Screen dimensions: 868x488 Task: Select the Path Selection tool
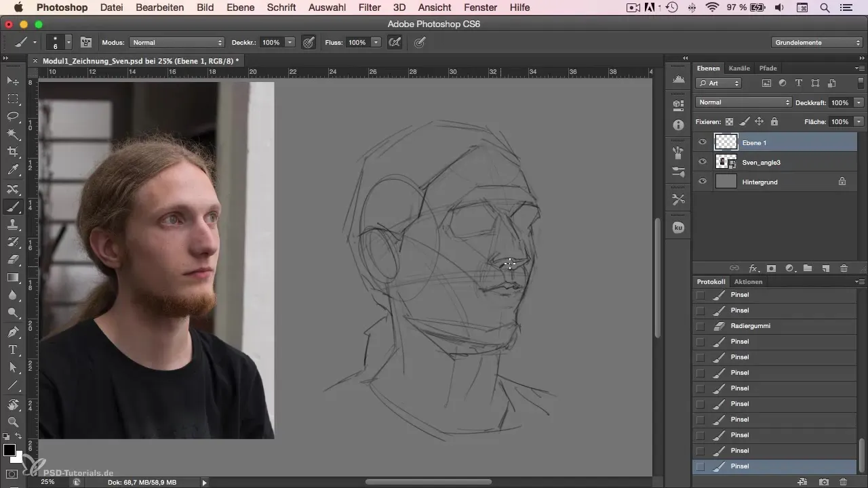pyautogui.click(x=12, y=367)
